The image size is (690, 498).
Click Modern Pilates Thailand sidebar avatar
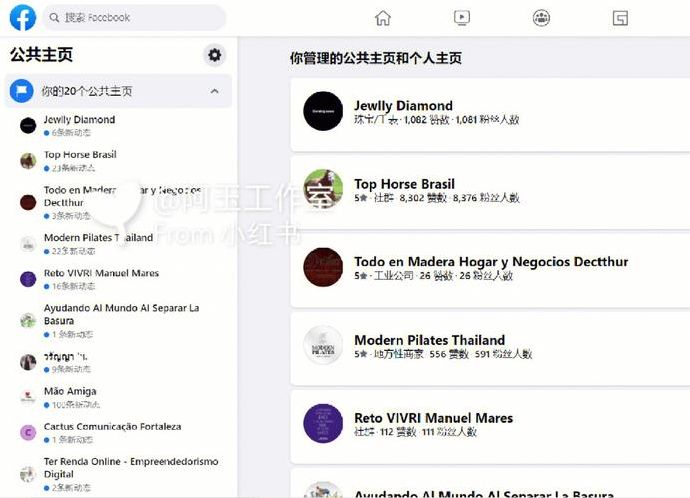(x=28, y=244)
